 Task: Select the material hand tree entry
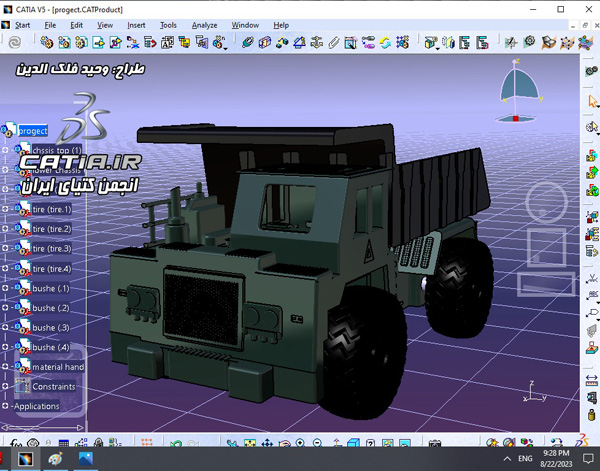point(58,367)
